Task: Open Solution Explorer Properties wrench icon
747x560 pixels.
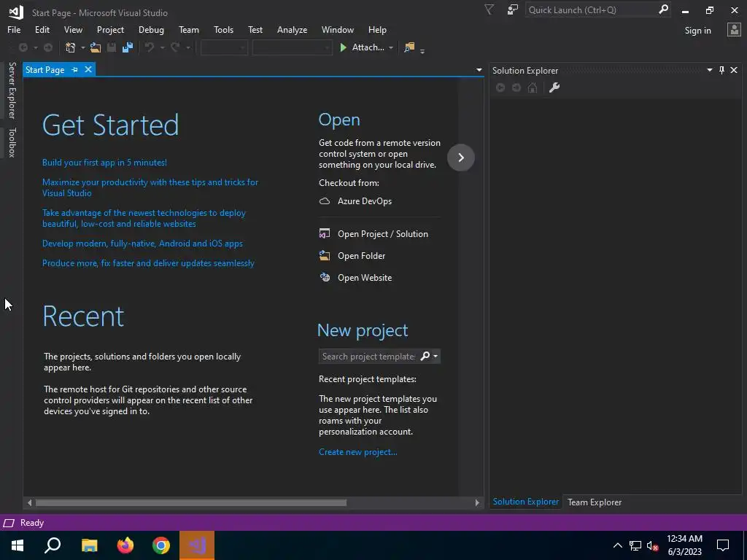Action: click(554, 87)
